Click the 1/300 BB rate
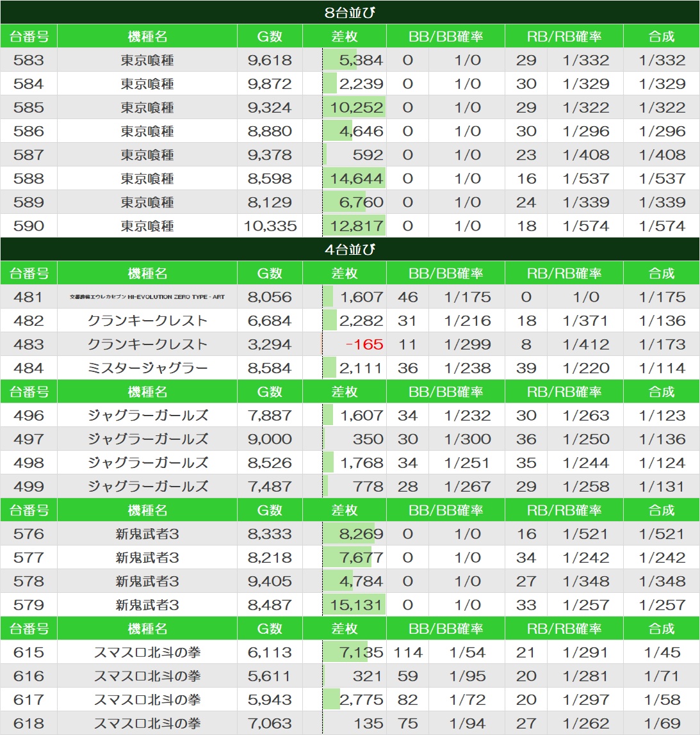This screenshot has width=700, height=735. pos(468,439)
